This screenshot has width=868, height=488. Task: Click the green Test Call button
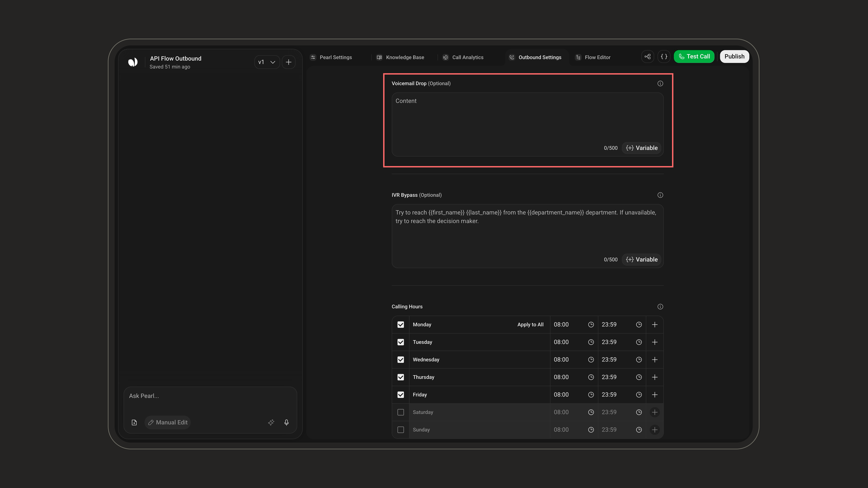pos(694,57)
